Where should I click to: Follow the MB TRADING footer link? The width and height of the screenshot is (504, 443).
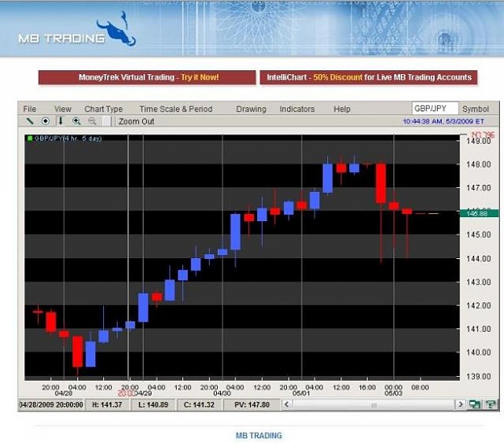click(259, 435)
